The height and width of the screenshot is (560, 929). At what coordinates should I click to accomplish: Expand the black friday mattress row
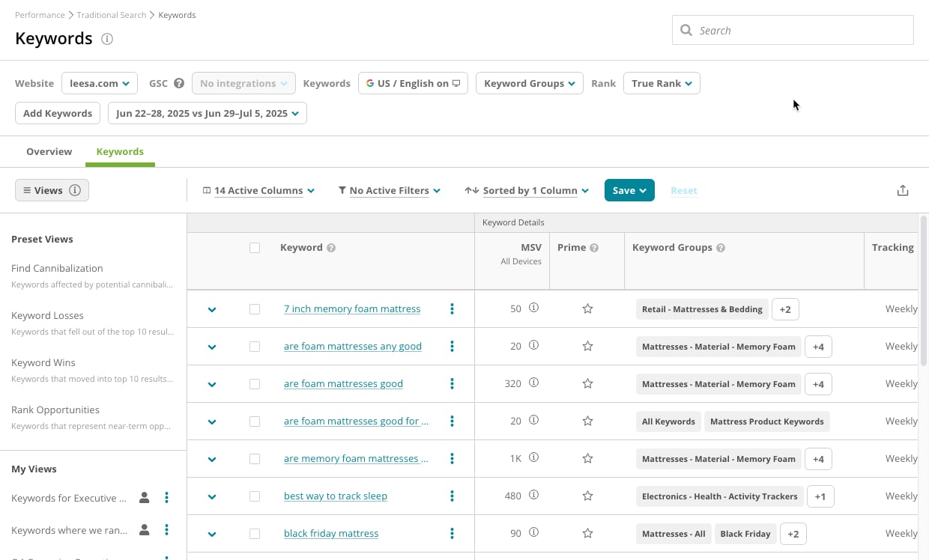pos(212,534)
